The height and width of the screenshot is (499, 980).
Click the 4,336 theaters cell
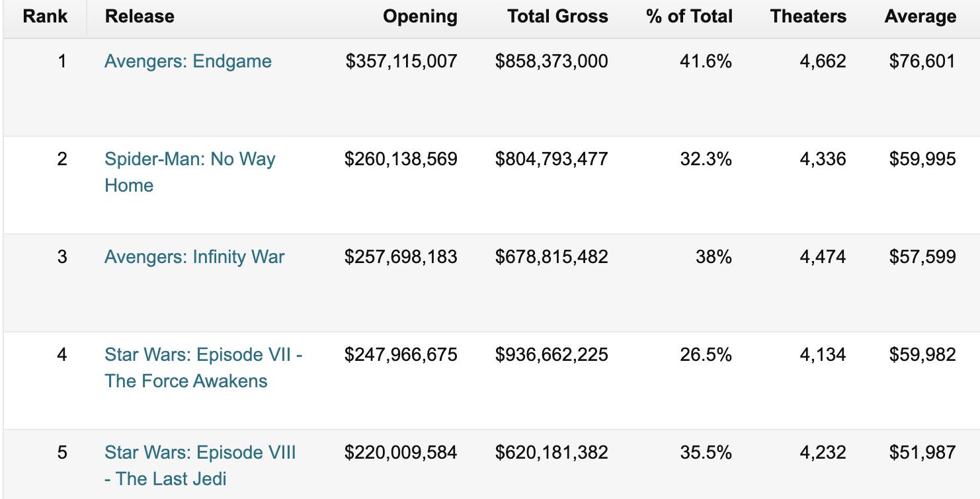coord(822,159)
